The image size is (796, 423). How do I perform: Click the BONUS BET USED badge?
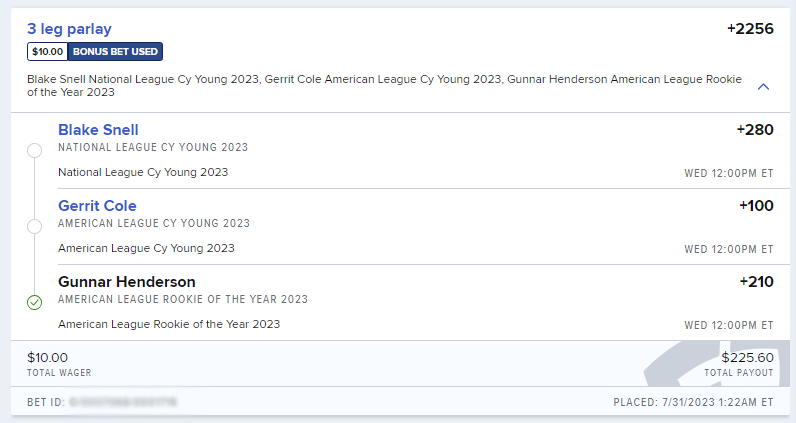coord(115,51)
